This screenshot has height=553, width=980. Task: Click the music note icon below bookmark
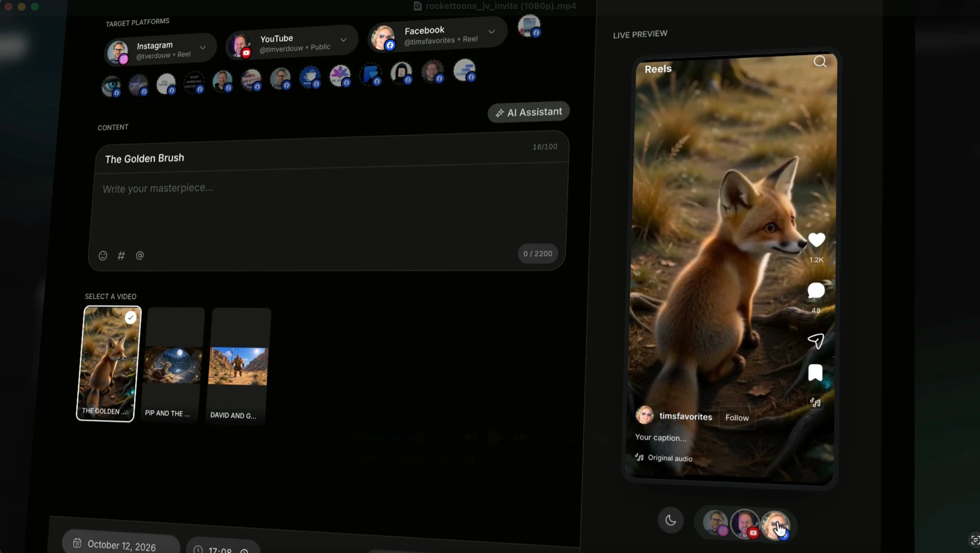click(815, 403)
